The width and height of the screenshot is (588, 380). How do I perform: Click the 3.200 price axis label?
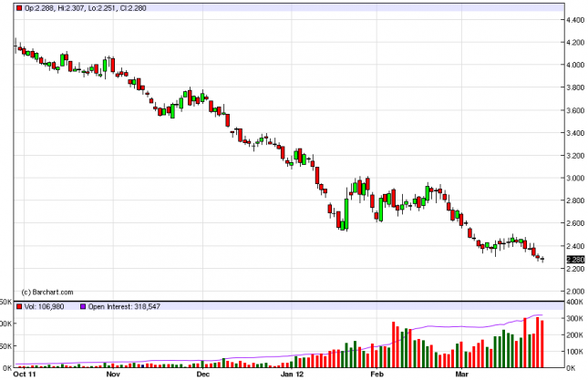pyautogui.click(x=575, y=156)
